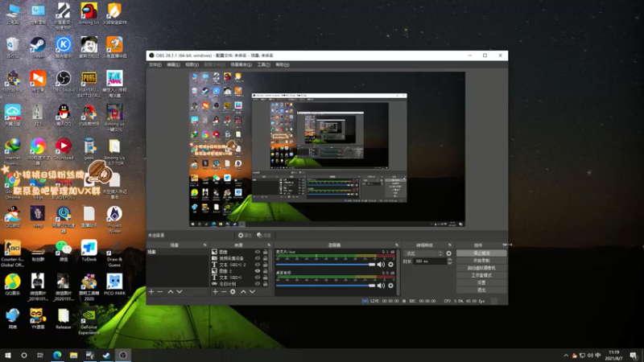Open 文件(F) menu in OBS
The width and height of the screenshot is (644, 362).
[155, 65]
